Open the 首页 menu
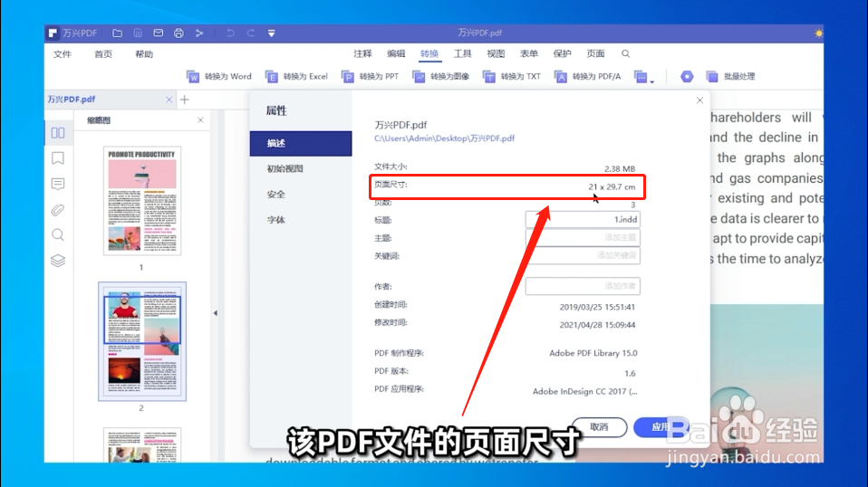The width and height of the screenshot is (868, 487). point(103,54)
